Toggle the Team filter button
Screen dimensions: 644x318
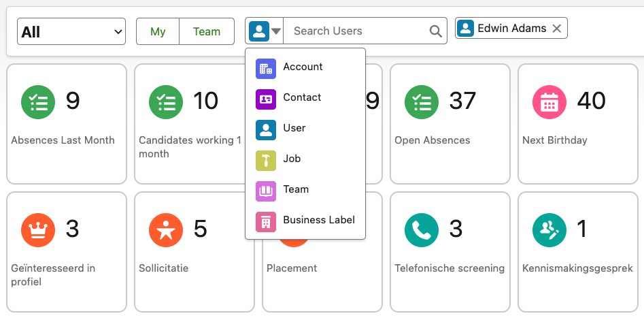point(207,31)
